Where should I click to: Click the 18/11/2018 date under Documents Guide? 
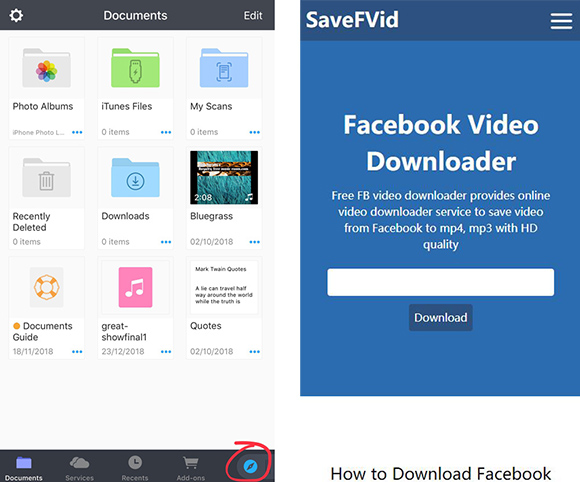tap(33, 351)
